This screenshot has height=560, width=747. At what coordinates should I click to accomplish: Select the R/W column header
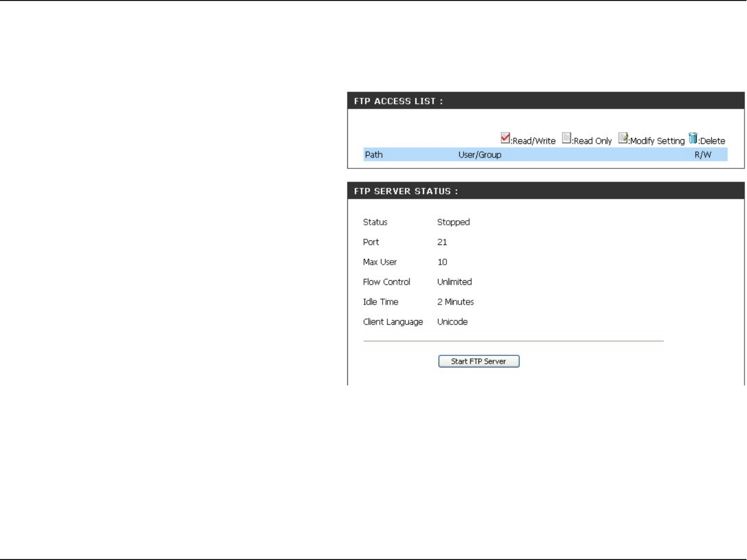[703, 155]
